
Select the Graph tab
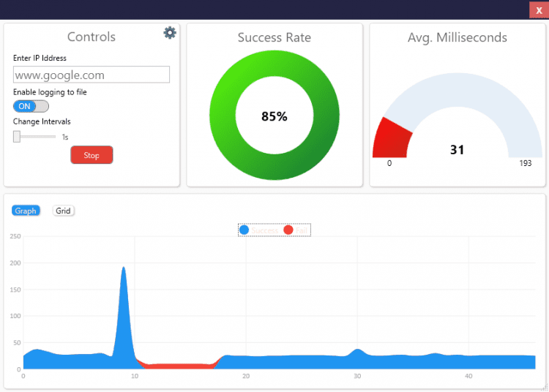(26, 211)
